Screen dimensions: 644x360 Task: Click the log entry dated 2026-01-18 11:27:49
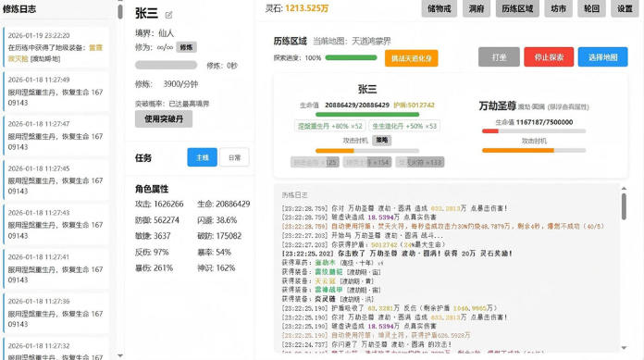tap(56, 92)
